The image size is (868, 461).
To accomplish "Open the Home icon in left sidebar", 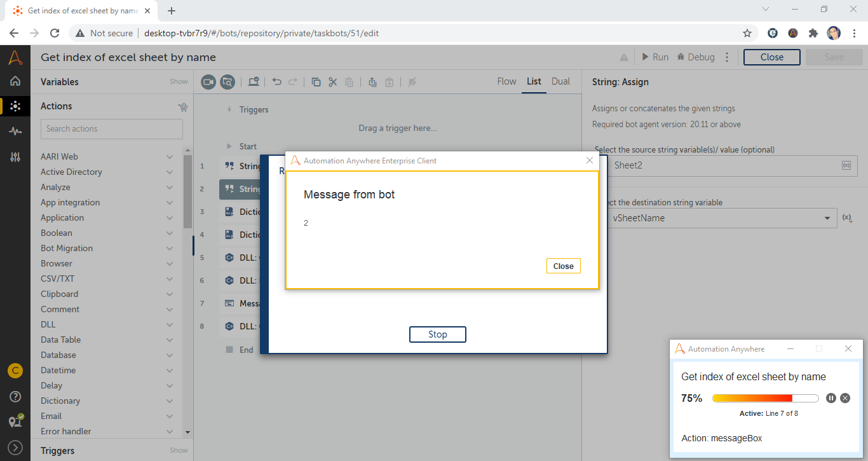I will coord(15,81).
